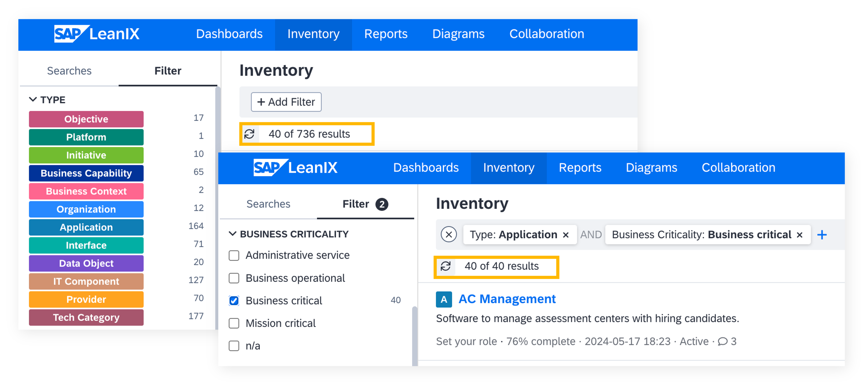The width and height of the screenshot is (868, 389).
Task: Click the AND operator between filters
Action: click(591, 235)
